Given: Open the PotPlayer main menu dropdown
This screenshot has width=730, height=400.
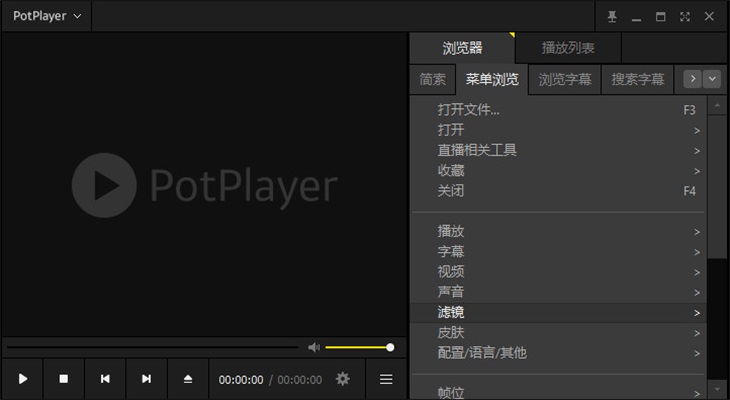Looking at the screenshot, I should pos(47,16).
